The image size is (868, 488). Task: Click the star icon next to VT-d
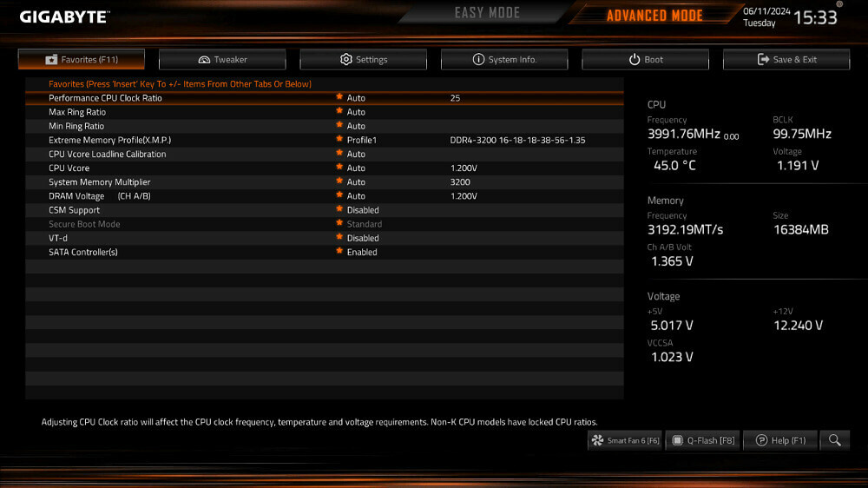point(339,237)
